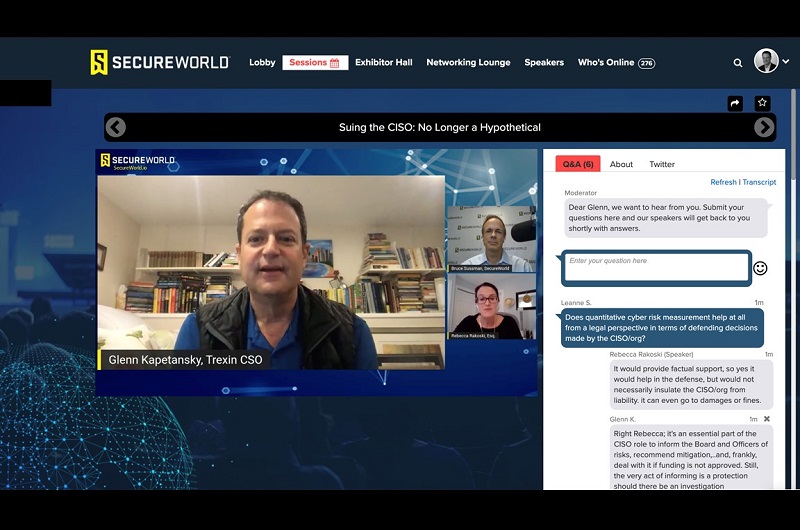
Task: Switch to the About tab
Action: 621,164
